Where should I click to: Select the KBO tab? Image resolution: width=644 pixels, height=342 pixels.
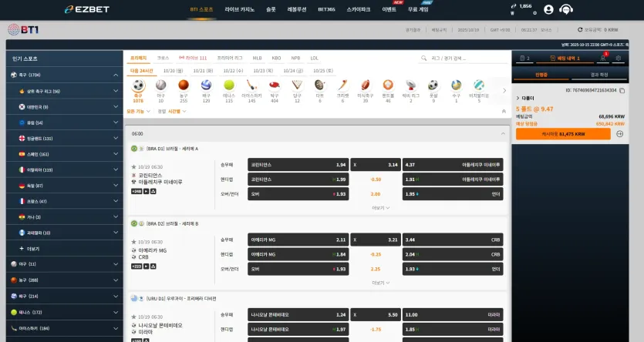pyautogui.click(x=276, y=59)
